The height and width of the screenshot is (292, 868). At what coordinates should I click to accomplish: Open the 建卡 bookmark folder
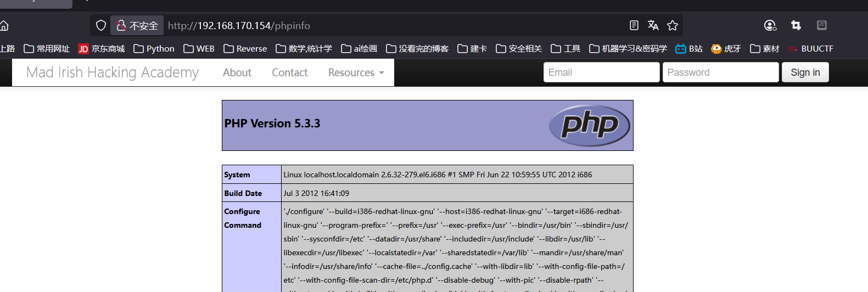[x=472, y=49]
